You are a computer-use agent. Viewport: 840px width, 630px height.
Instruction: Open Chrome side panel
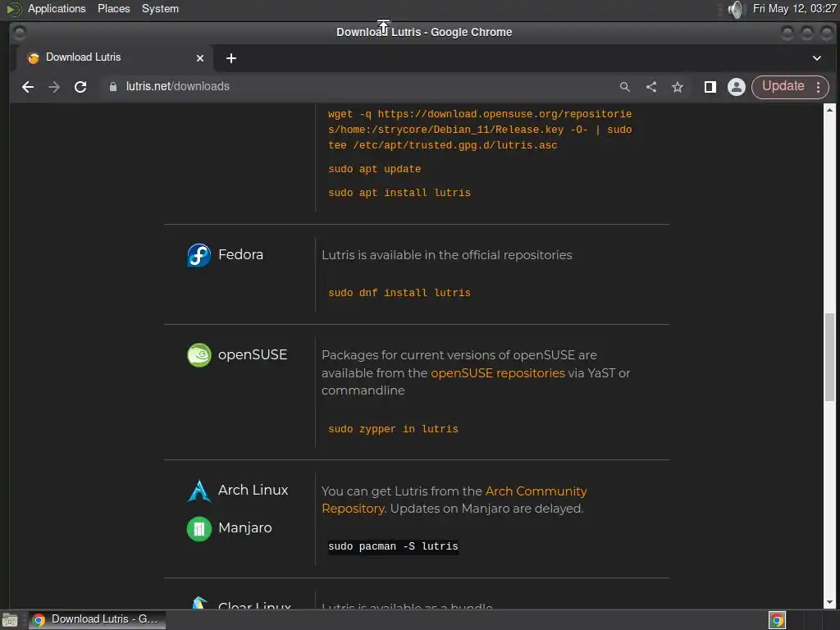[x=710, y=87]
